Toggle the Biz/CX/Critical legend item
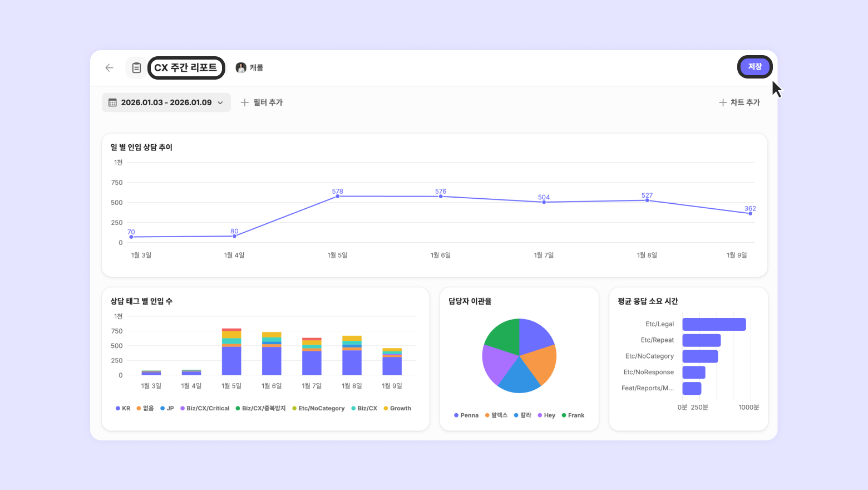 point(205,408)
